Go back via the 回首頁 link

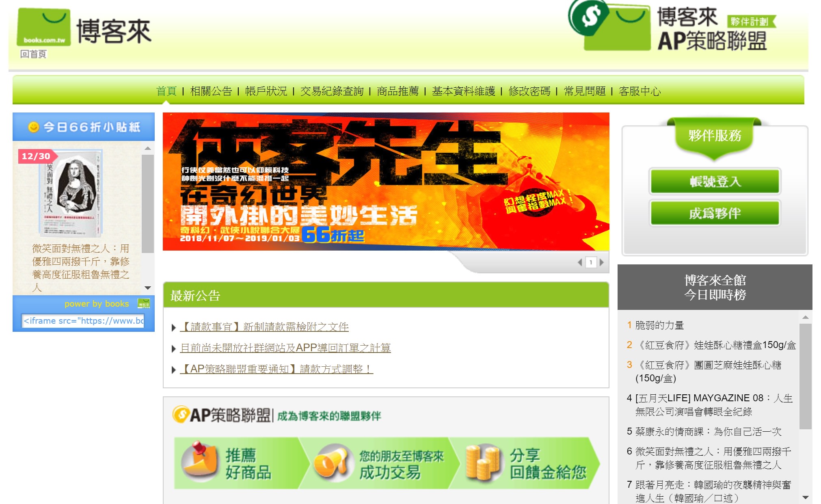click(33, 54)
